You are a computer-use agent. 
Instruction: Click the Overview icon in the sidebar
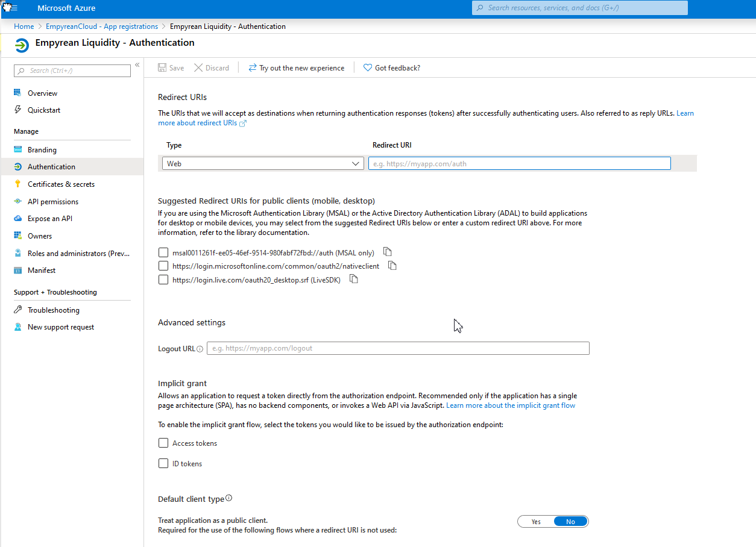point(17,93)
